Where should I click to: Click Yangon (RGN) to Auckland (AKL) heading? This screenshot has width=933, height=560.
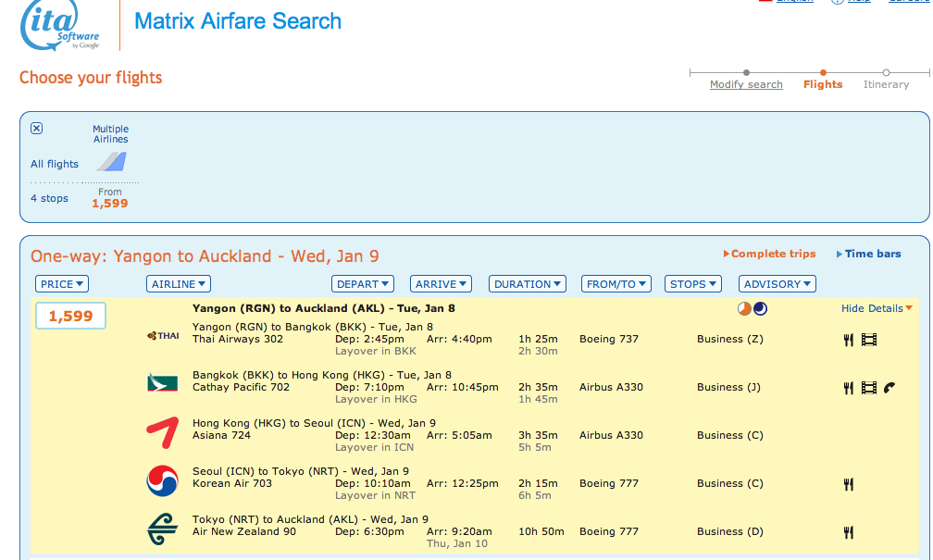(324, 308)
